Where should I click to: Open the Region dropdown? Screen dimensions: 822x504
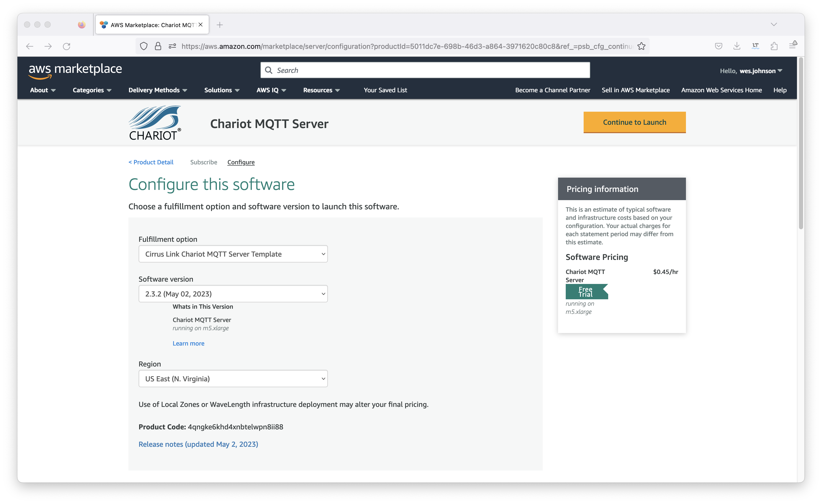point(233,379)
